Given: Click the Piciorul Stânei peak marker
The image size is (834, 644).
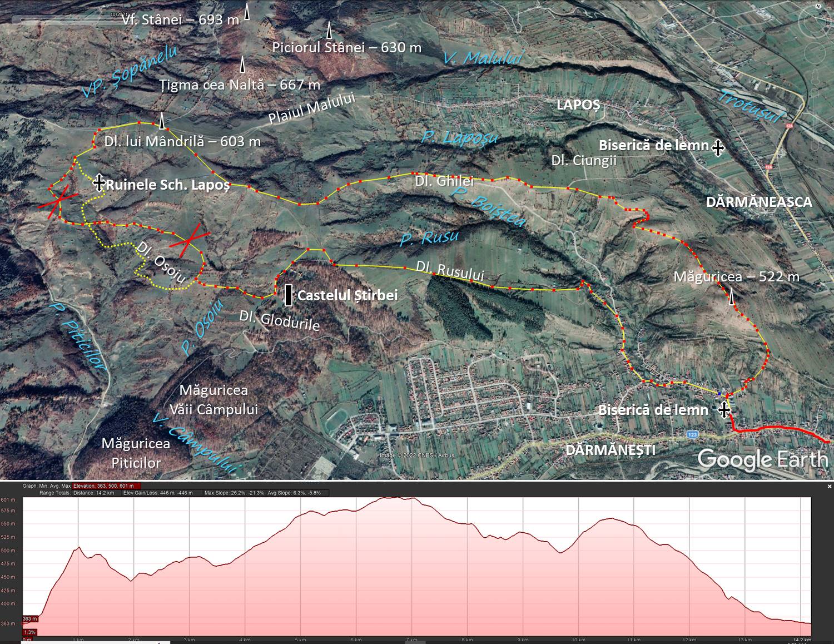Looking at the screenshot, I should pyautogui.click(x=329, y=30).
